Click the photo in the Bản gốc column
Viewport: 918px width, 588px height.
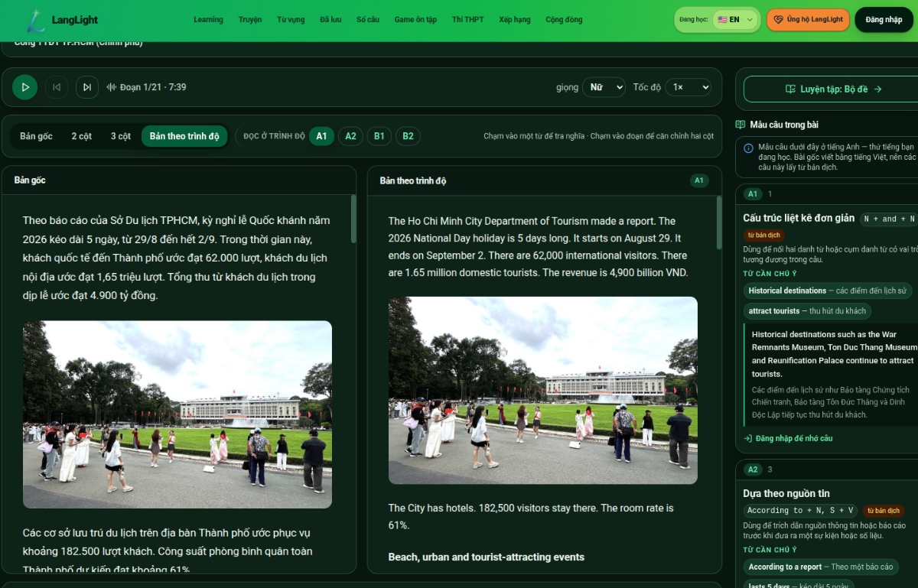(177, 414)
